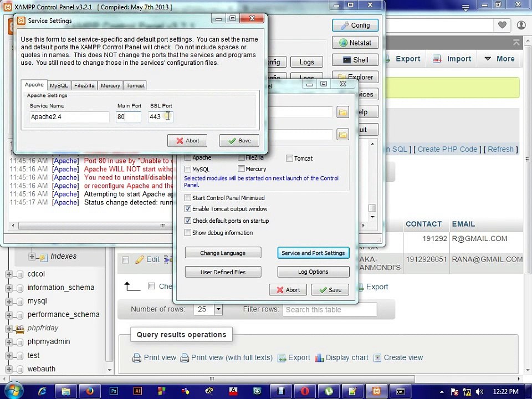Open Illustrator from the taskbar
The width and height of the screenshot is (532, 399).
(x=137, y=391)
